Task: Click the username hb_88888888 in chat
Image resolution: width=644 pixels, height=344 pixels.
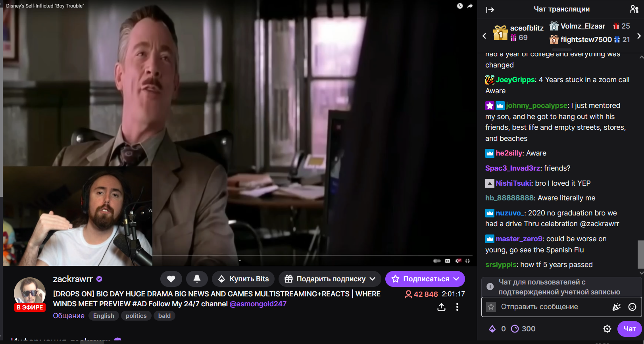Action: click(509, 198)
